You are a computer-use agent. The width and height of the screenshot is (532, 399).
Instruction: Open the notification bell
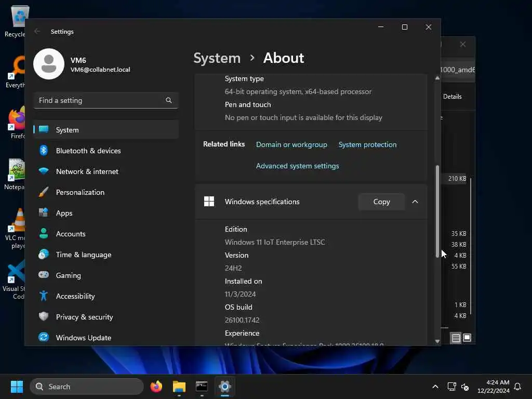[517, 387]
